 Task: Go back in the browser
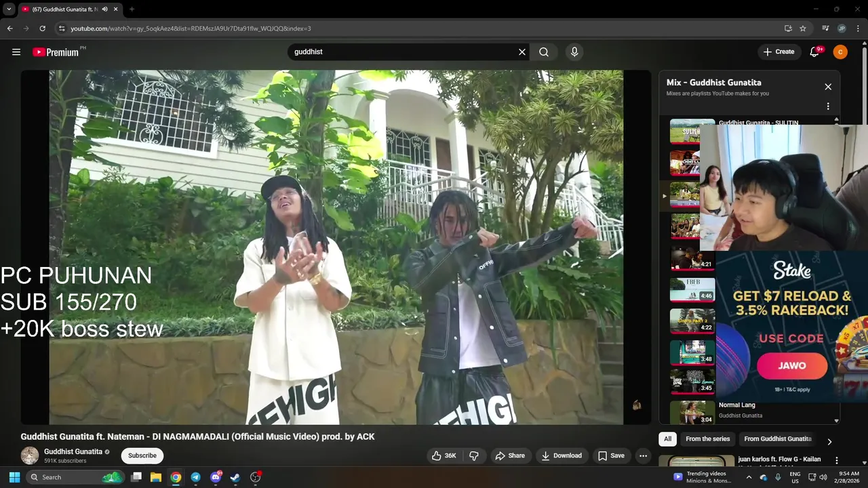point(9,28)
